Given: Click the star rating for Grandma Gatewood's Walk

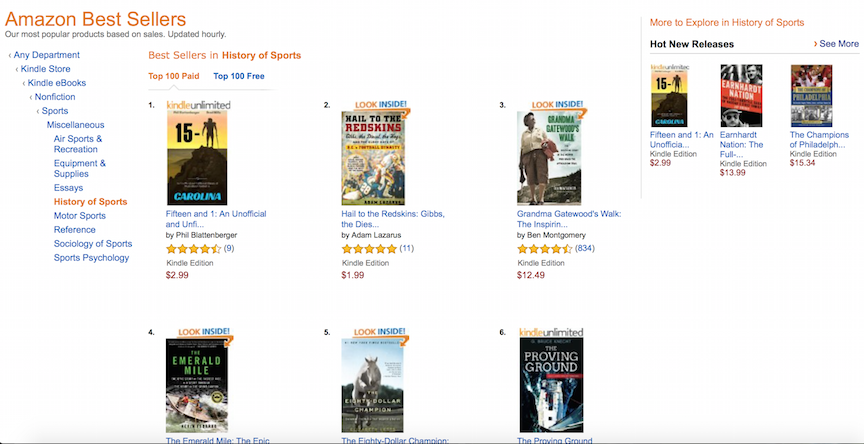Looking at the screenshot, I should (x=544, y=249).
